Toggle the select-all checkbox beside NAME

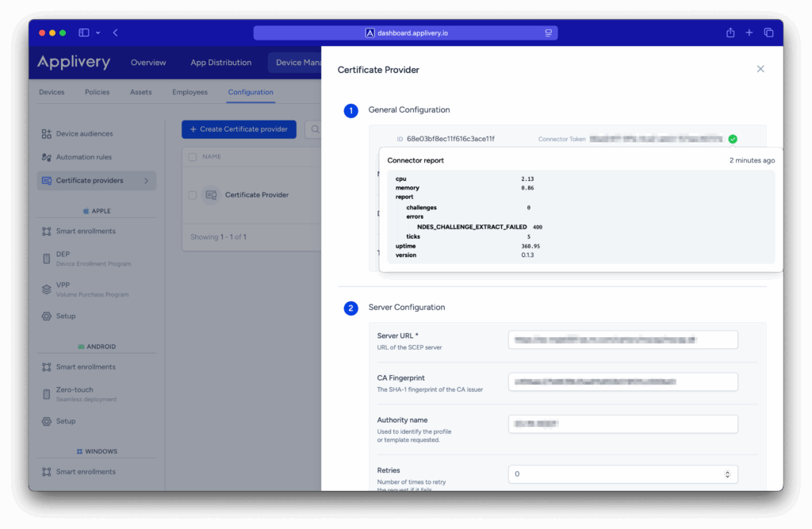(193, 157)
